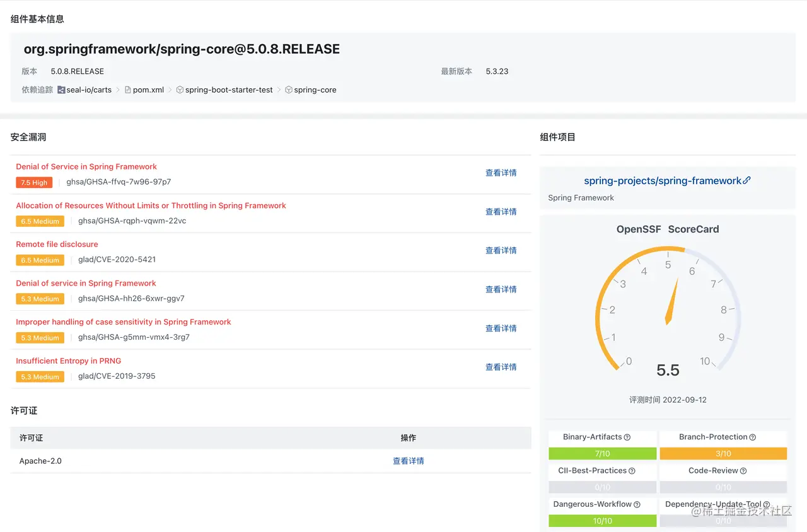Open spring-core breadcrumb entry
Screen dimensions: 807x532
tap(315, 90)
